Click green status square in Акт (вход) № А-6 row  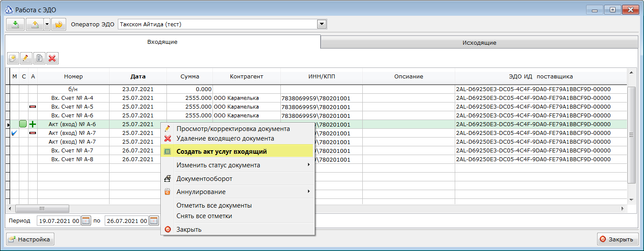(x=23, y=124)
